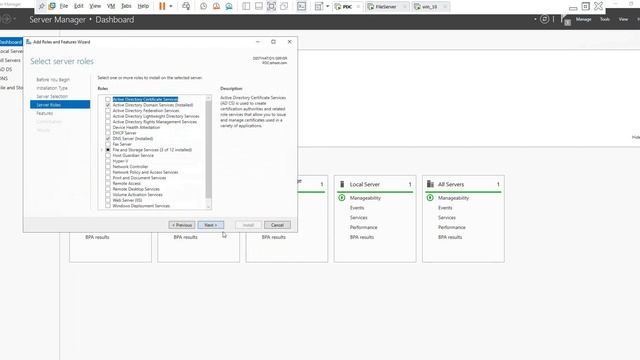Click All Servers Manageability status icon

coord(430,198)
